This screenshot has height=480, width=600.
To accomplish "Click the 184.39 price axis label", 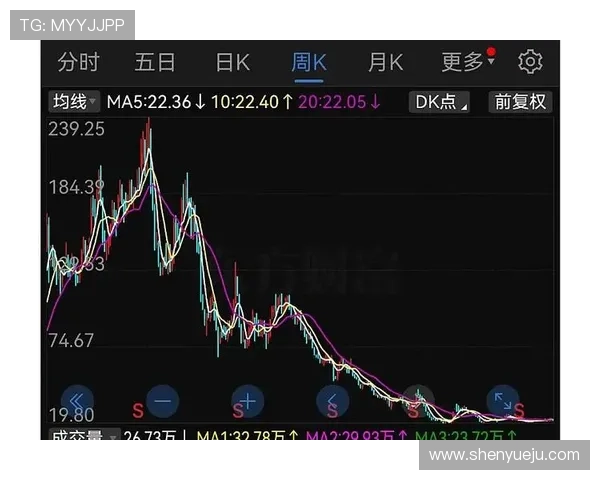I will pos(77,187).
